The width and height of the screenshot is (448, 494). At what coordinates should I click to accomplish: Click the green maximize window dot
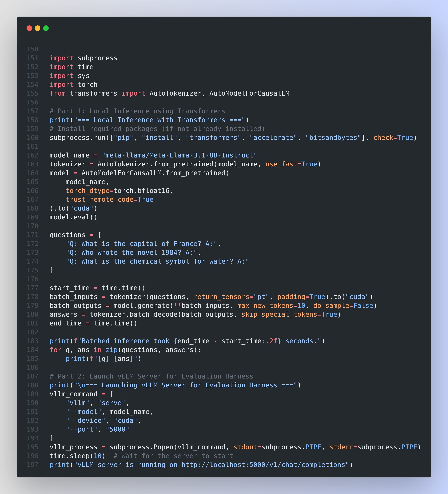click(x=46, y=28)
